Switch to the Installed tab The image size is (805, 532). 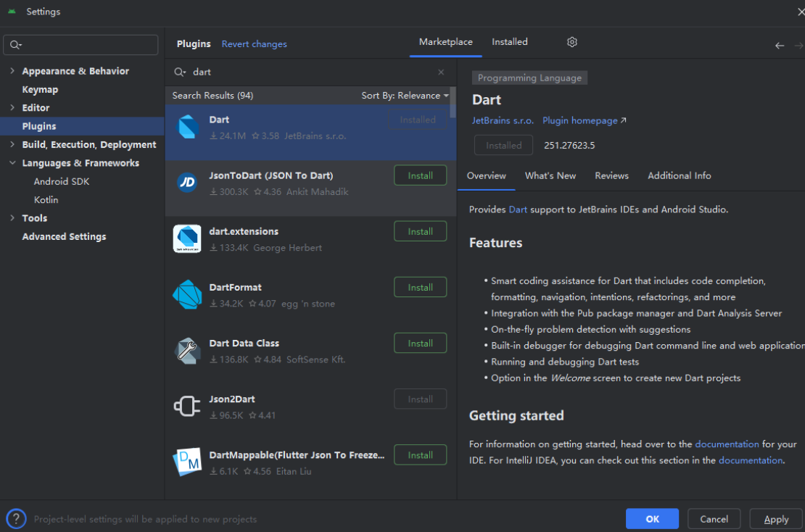[x=510, y=42]
